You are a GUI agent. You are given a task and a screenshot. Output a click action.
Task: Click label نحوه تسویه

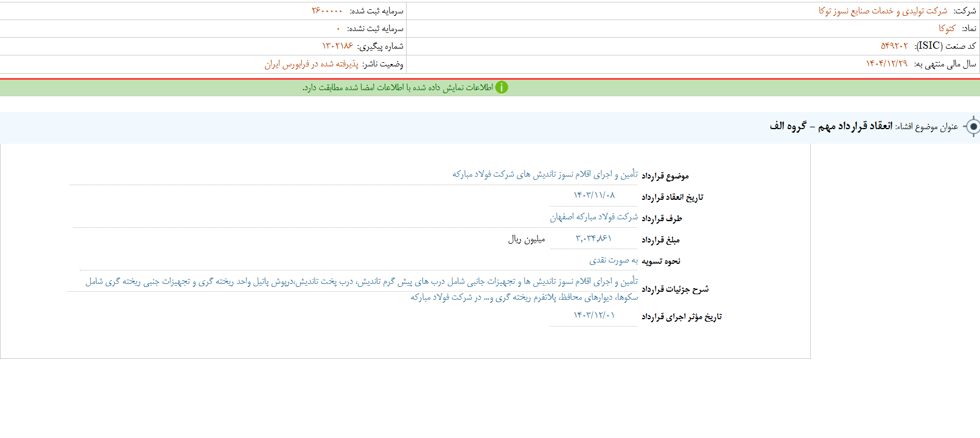tap(661, 261)
